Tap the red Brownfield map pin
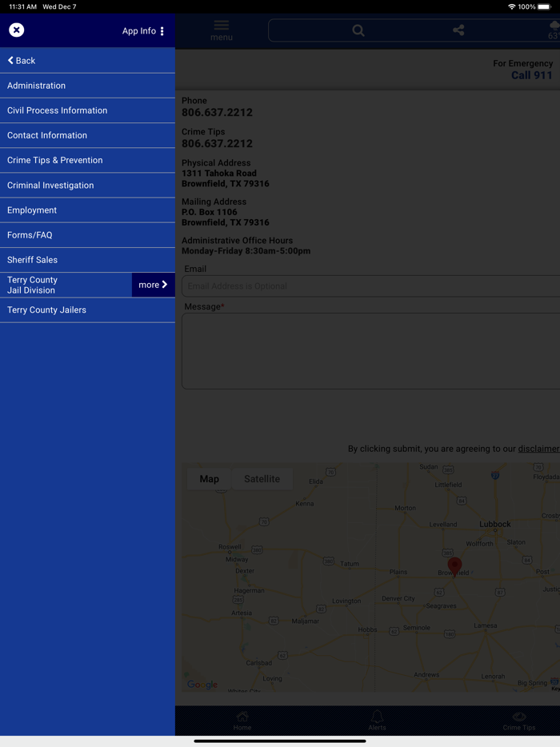This screenshot has height=747, width=560. click(x=454, y=567)
